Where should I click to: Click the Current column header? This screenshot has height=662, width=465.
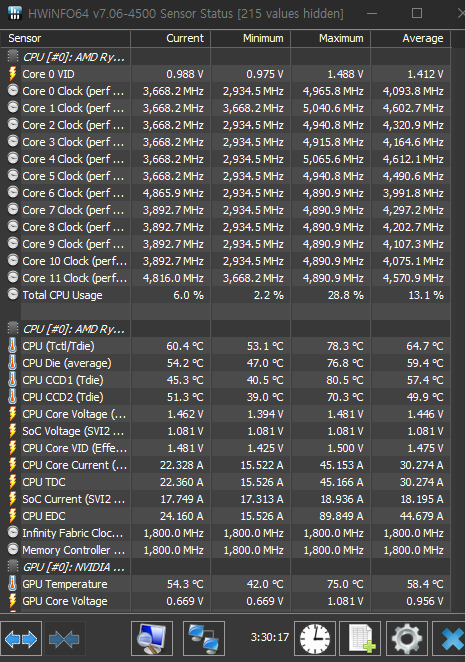click(x=171, y=38)
